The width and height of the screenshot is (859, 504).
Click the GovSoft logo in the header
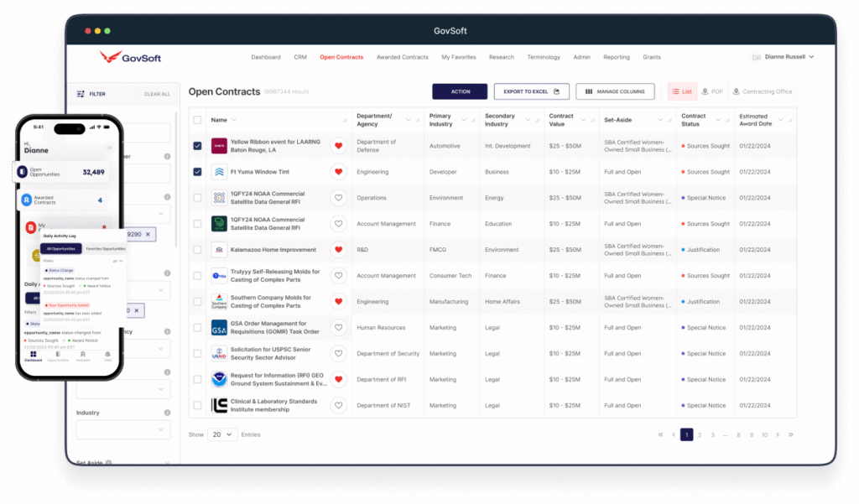point(130,57)
